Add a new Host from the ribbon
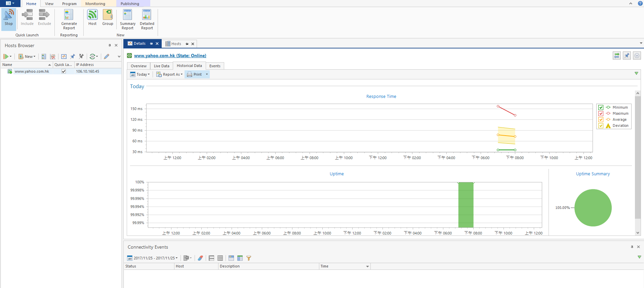644x288 pixels. coord(92,18)
